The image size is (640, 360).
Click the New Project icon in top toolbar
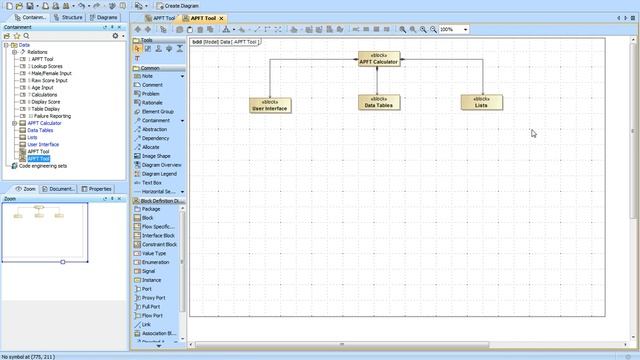tap(9, 6)
